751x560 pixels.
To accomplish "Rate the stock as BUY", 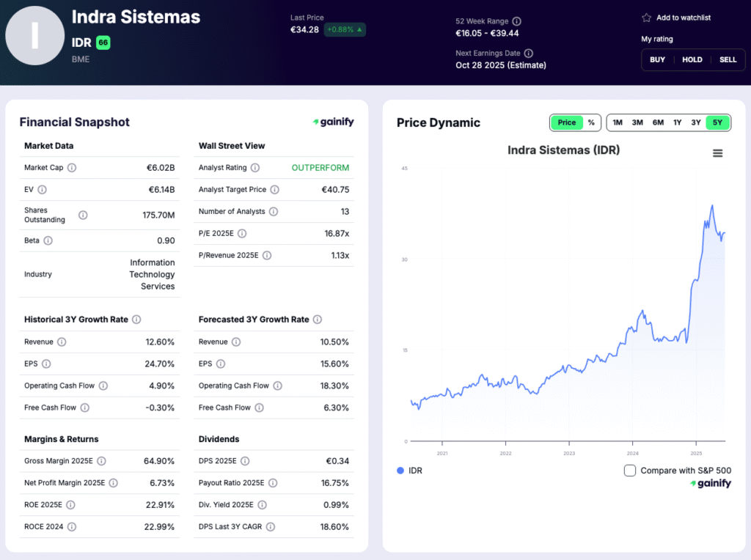I will click(657, 59).
